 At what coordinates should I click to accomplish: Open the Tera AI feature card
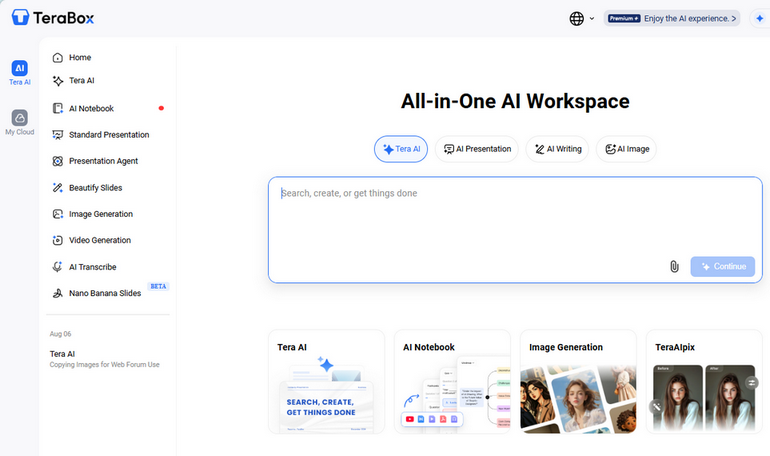click(327, 382)
